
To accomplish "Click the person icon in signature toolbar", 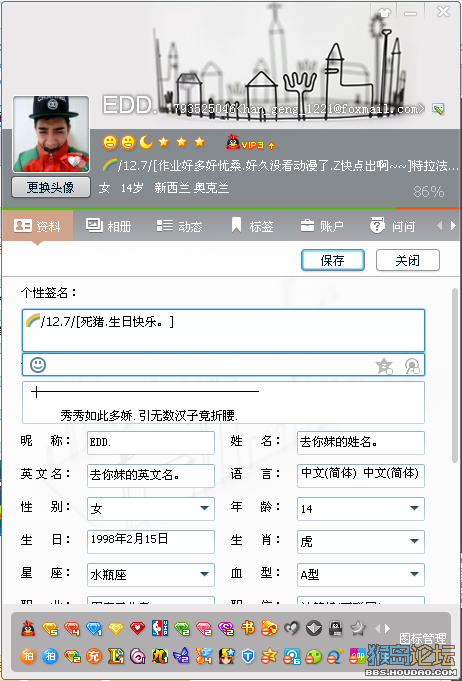I will tap(412, 366).
